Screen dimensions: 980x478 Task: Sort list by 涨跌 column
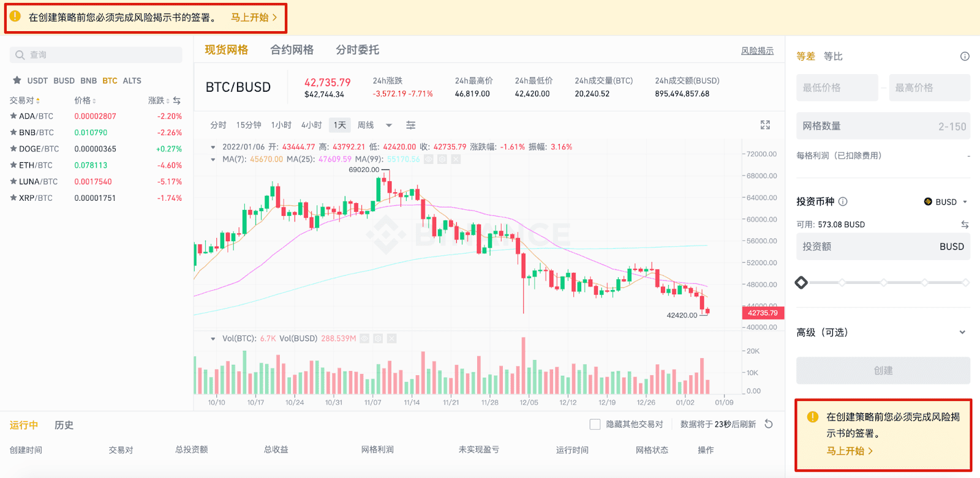point(159,100)
